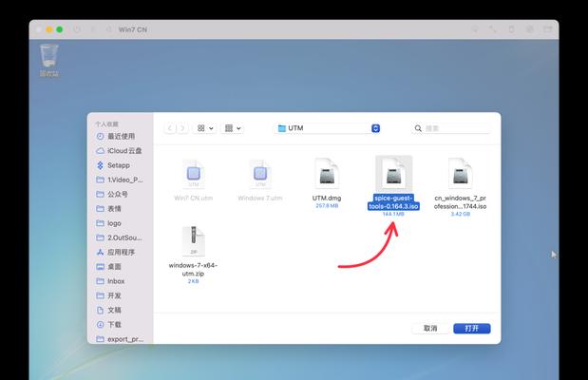Click the power icon in UTM toolbar

[x=77, y=29]
